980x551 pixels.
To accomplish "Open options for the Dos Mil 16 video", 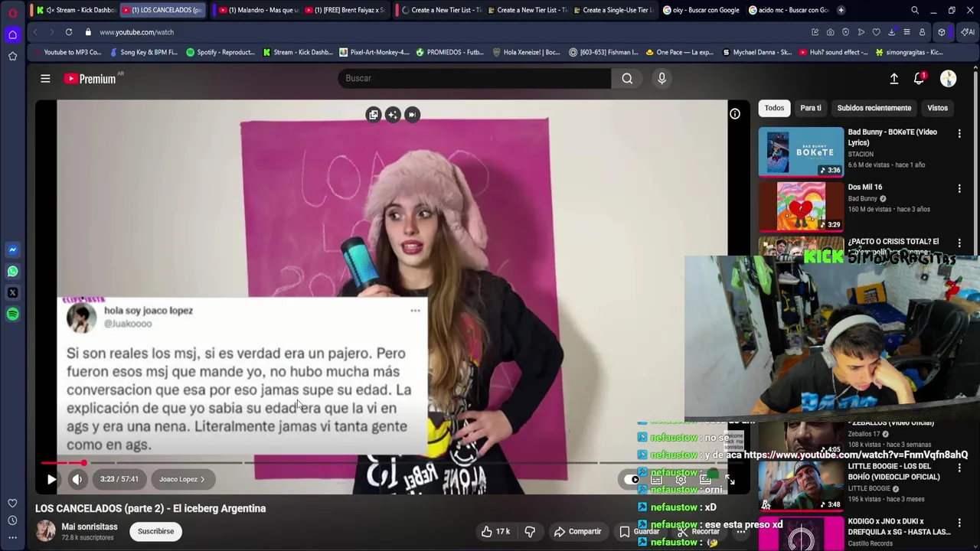I will 959,188.
